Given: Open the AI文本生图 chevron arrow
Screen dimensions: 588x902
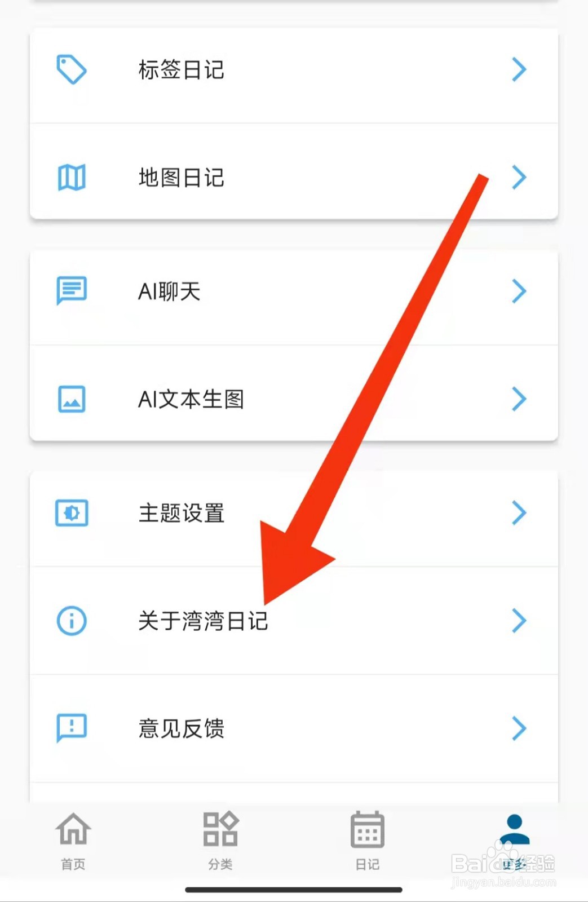Looking at the screenshot, I should [x=519, y=399].
